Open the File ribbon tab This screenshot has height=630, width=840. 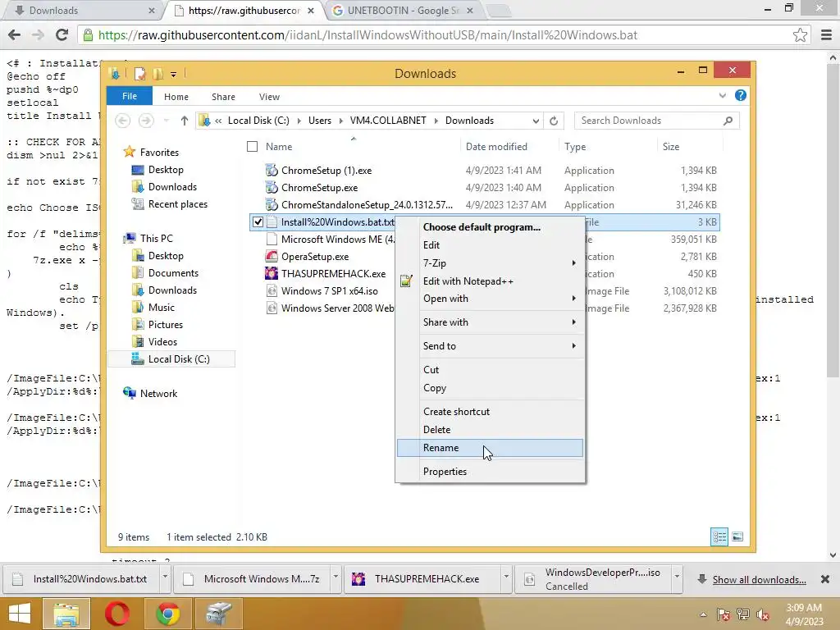point(129,96)
